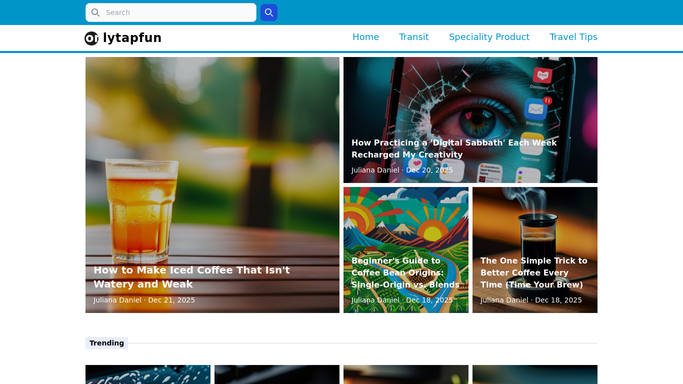The width and height of the screenshot is (683, 384).
Task: Click 'Juliana Daniel · Dec 21, 2025' byline
Action: click(144, 300)
